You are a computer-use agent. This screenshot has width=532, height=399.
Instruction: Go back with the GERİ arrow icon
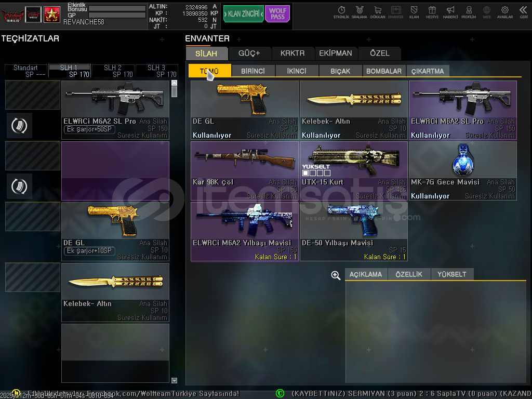[524, 12]
